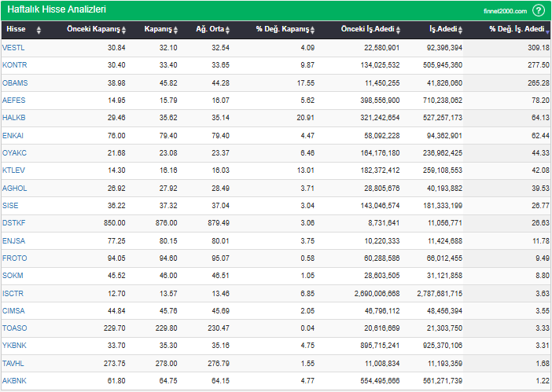Click the help question mark icon

[538, 10]
